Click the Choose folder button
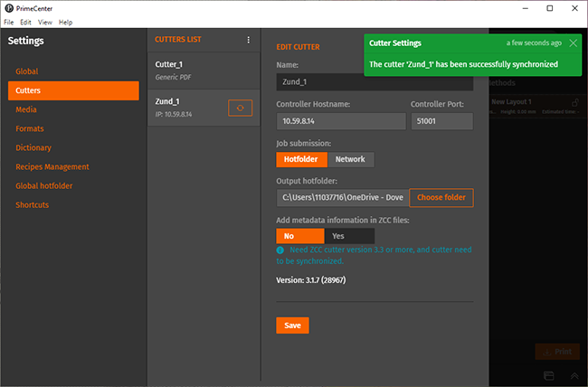 [x=441, y=197]
